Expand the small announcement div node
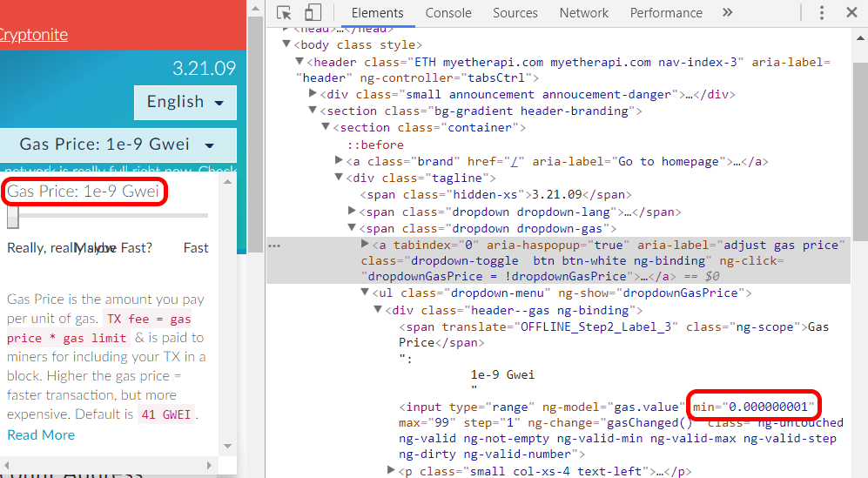Image resolution: width=868 pixels, height=478 pixels. tap(313, 94)
